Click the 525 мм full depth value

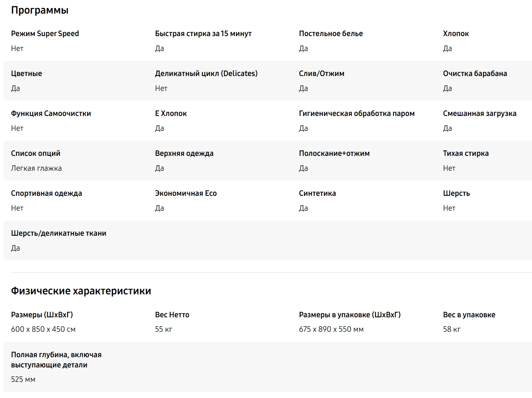[23, 379]
